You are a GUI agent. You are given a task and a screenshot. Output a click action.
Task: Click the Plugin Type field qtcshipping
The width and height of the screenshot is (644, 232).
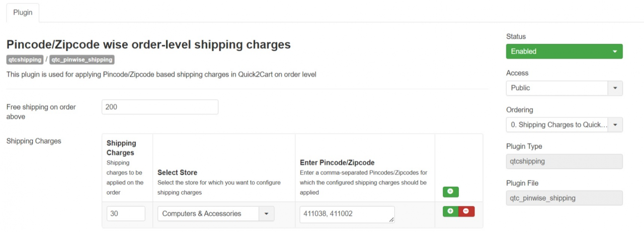pyautogui.click(x=564, y=162)
